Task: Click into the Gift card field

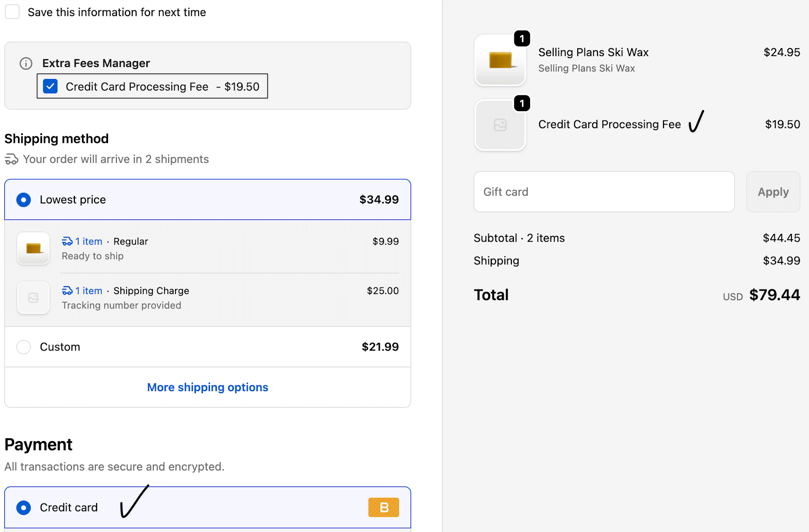Action: (x=604, y=192)
